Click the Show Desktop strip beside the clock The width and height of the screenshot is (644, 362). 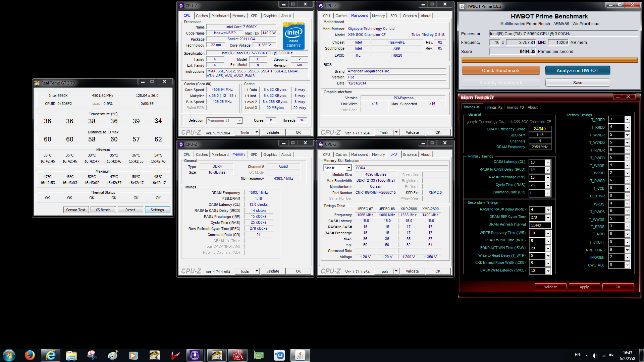coord(641,355)
